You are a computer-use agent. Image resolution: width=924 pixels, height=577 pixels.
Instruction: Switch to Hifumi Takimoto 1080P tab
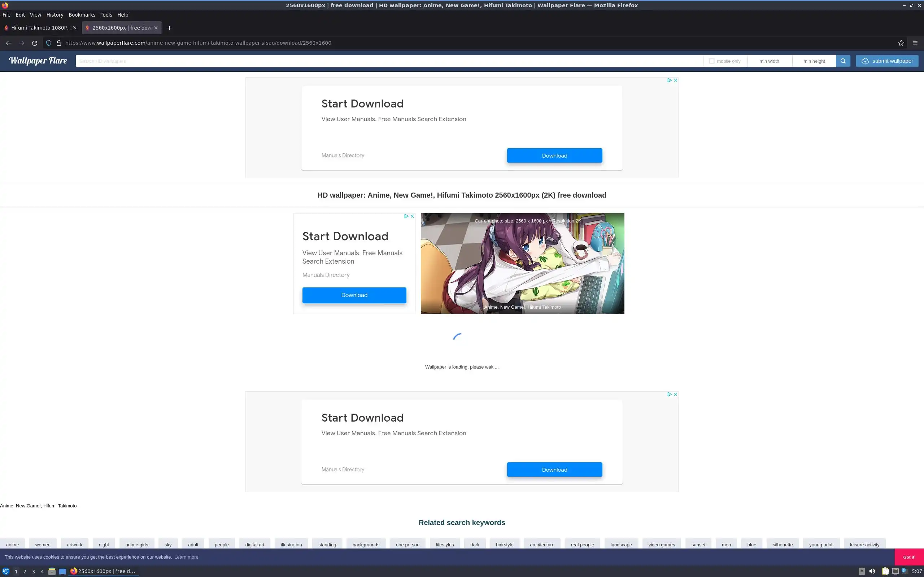[x=38, y=28]
